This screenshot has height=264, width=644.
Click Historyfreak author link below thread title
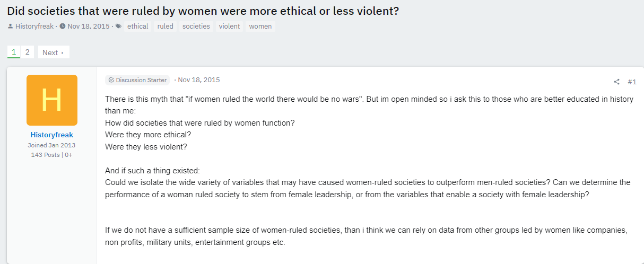[34, 26]
